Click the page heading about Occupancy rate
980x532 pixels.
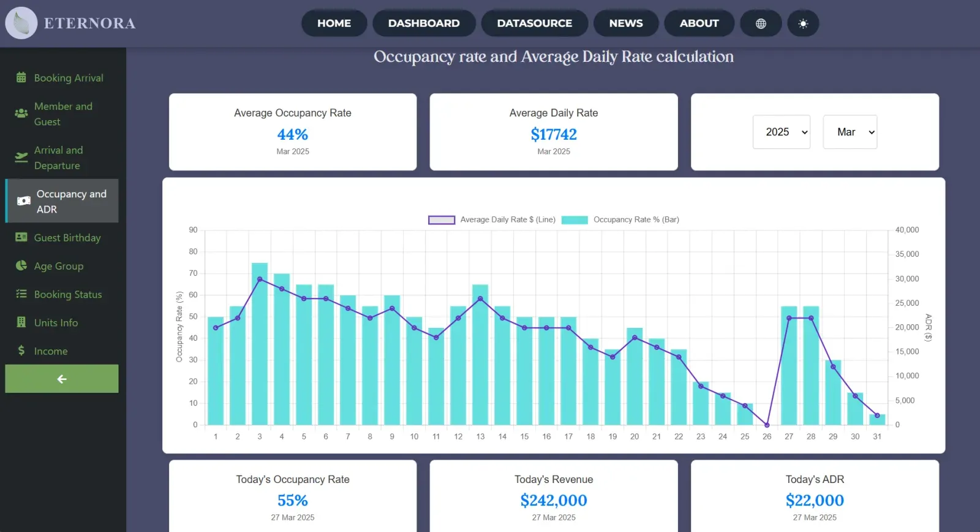tap(554, 56)
